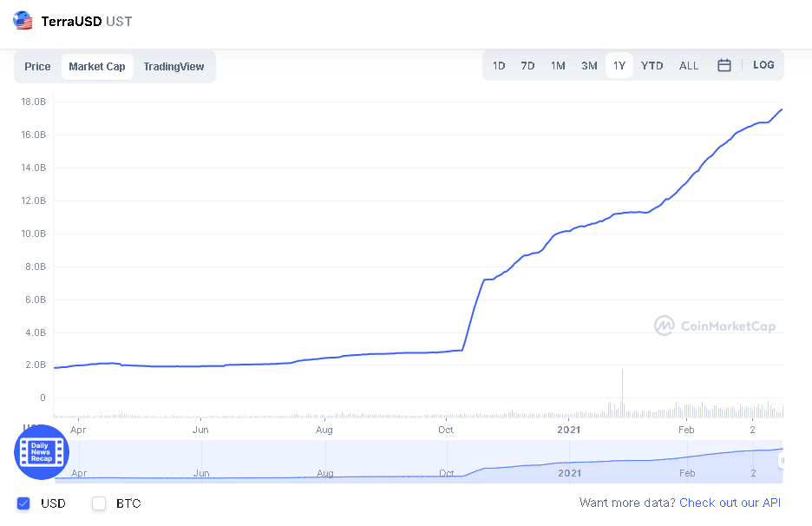Select the 1D time range
The height and width of the screenshot is (526, 812).
pyautogui.click(x=499, y=66)
